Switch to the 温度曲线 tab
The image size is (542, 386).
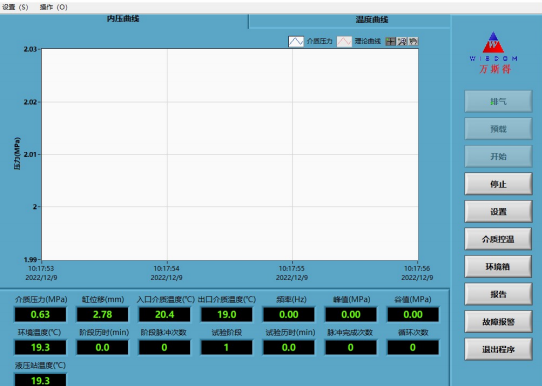pyautogui.click(x=372, y=20)
